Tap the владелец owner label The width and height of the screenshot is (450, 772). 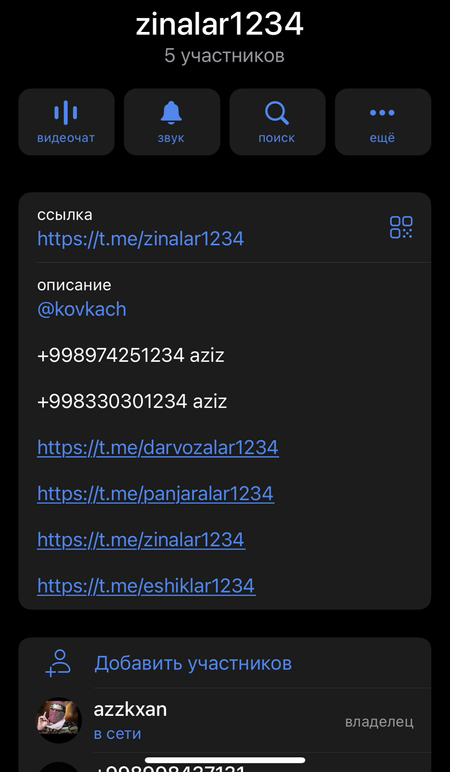[x=379, y=722]
